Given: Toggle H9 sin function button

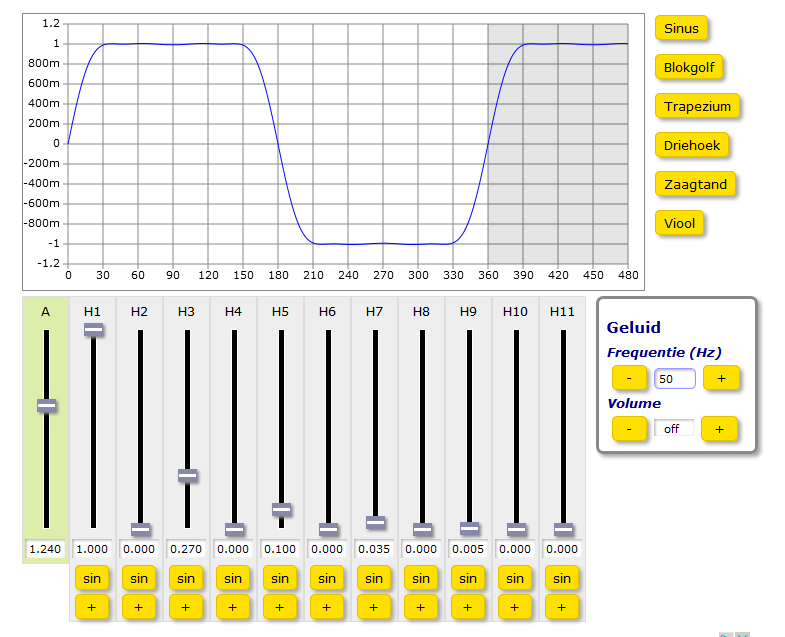Looking at the screenshot, I should pos(468,578).
